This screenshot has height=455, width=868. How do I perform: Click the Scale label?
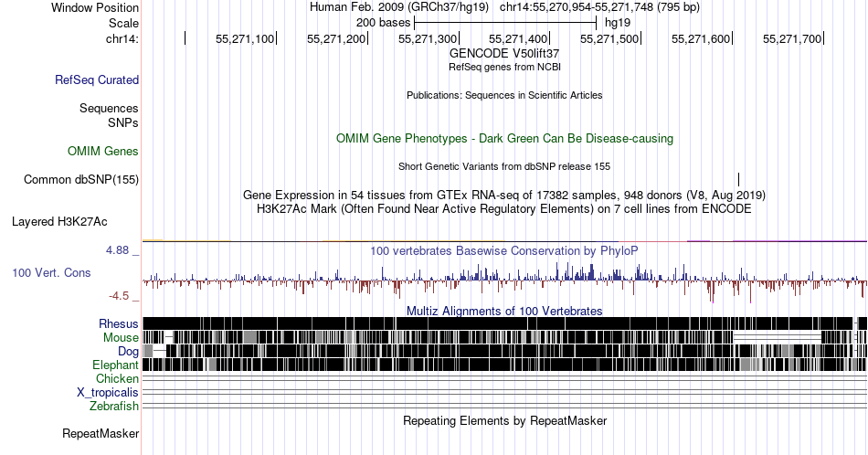pyautogui.click(x=123, y=23)
